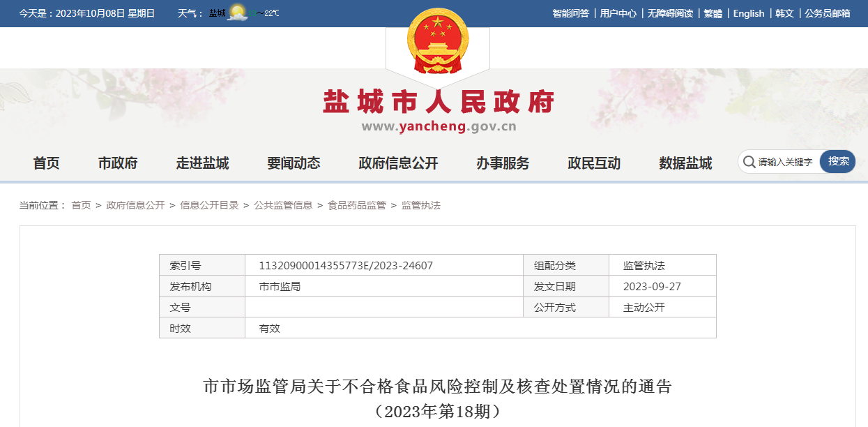Click 政府信息公开 in breadcrumb

(x=135, y=205)
